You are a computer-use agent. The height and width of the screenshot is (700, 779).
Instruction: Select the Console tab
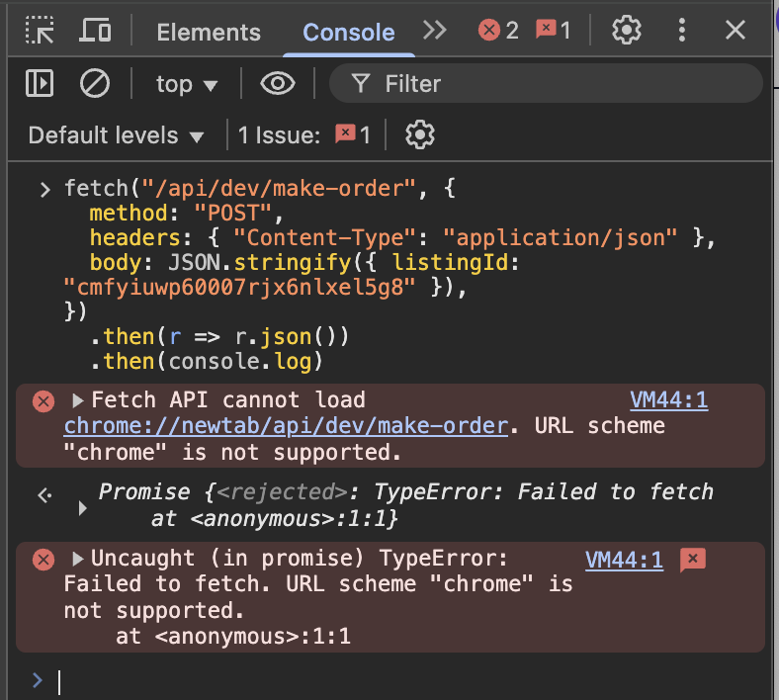click(348, 32)
